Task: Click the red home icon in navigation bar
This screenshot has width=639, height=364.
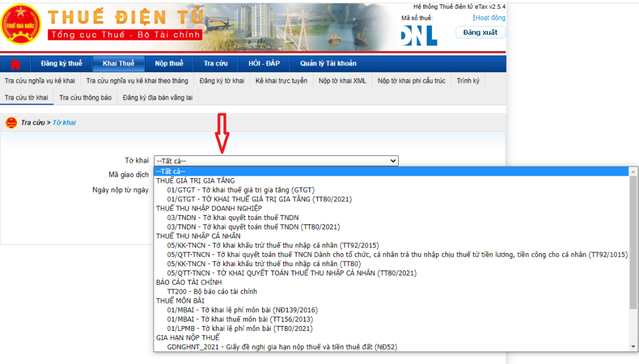Action: point(16,64)
